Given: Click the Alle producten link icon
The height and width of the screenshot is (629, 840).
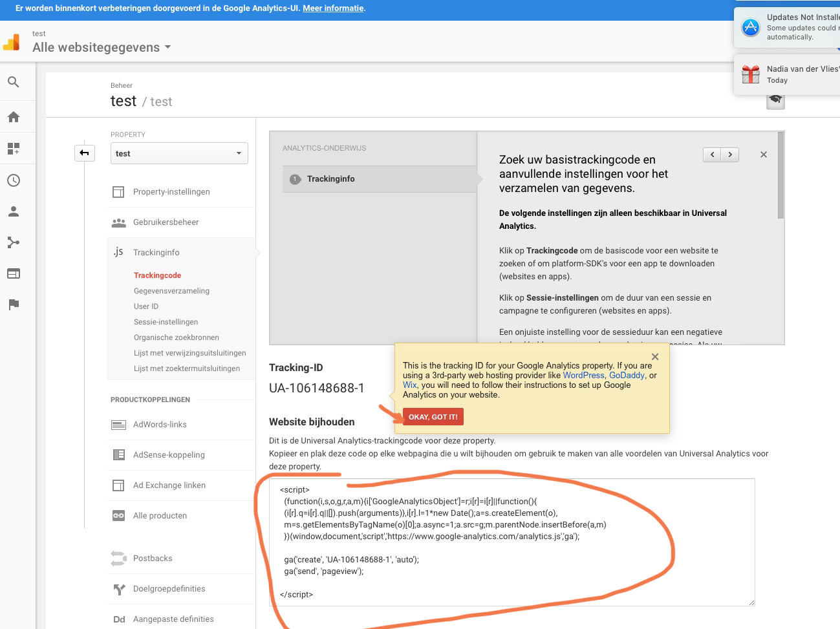Looking at the screenshot, I should point(118,516).
